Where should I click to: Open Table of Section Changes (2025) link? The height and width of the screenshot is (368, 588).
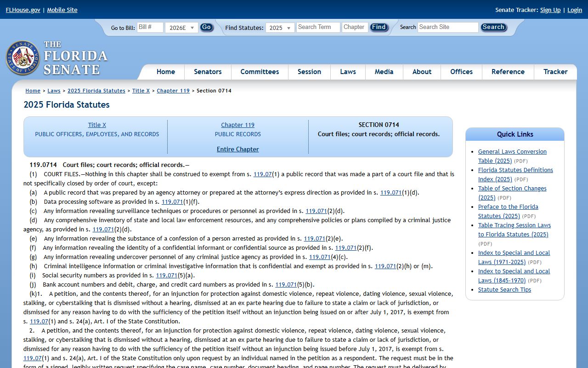(x=512, y=193)
